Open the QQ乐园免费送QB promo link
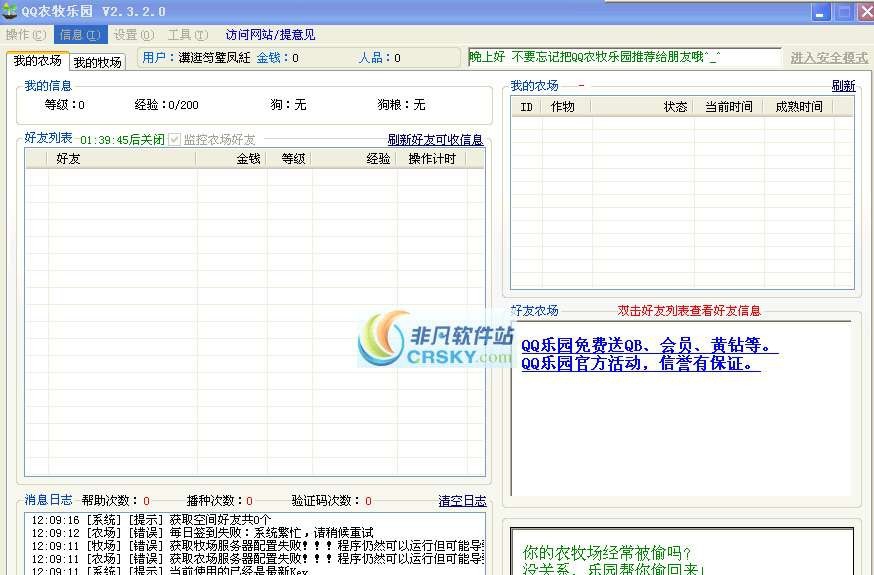This screenshot has width=874, height=575. point(648,346)
